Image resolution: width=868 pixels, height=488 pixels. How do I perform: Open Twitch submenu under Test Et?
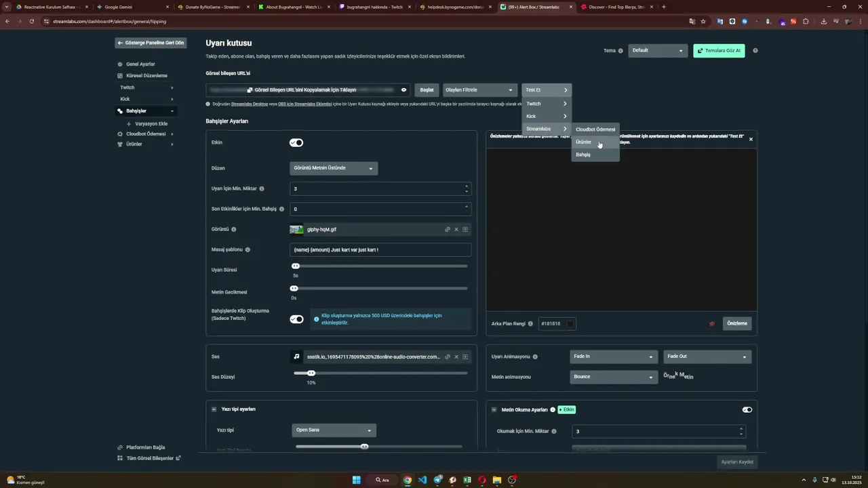547,104
